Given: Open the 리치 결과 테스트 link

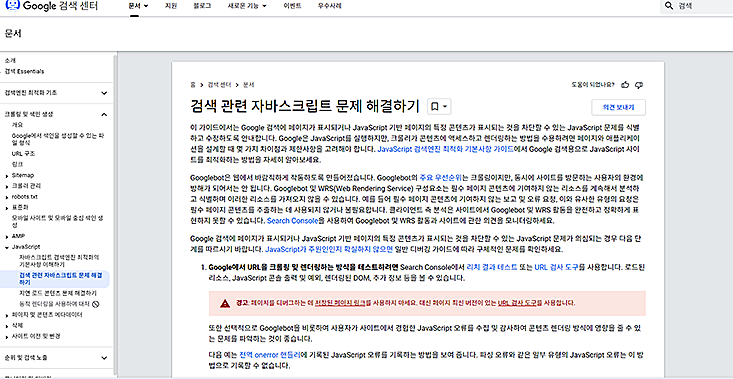Looking at the screenshot, I should pyautogui.click(x=492, y=267).
